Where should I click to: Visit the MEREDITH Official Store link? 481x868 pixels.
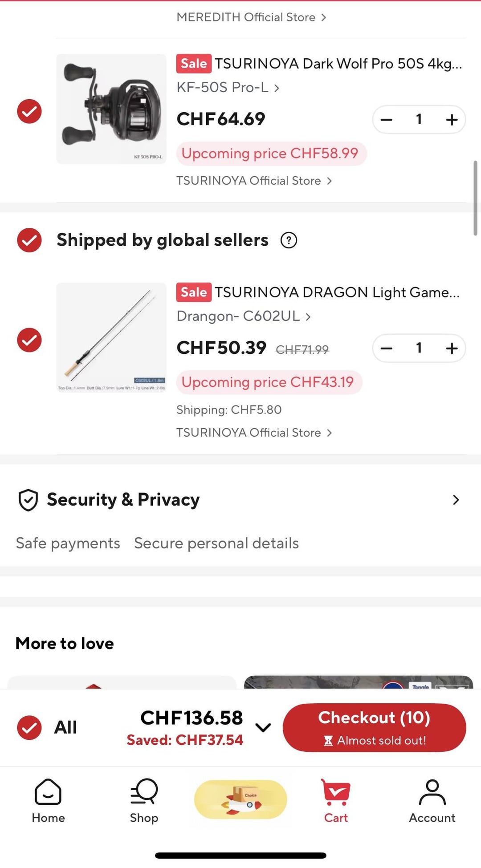251,17
